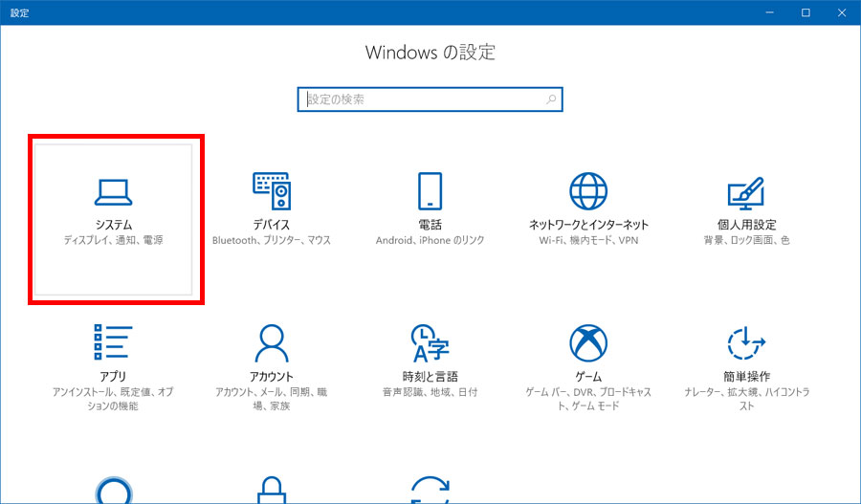Click the text 音声認識、地域、日付
This screenshot has height=504, width=861.
tap(430, 392)
